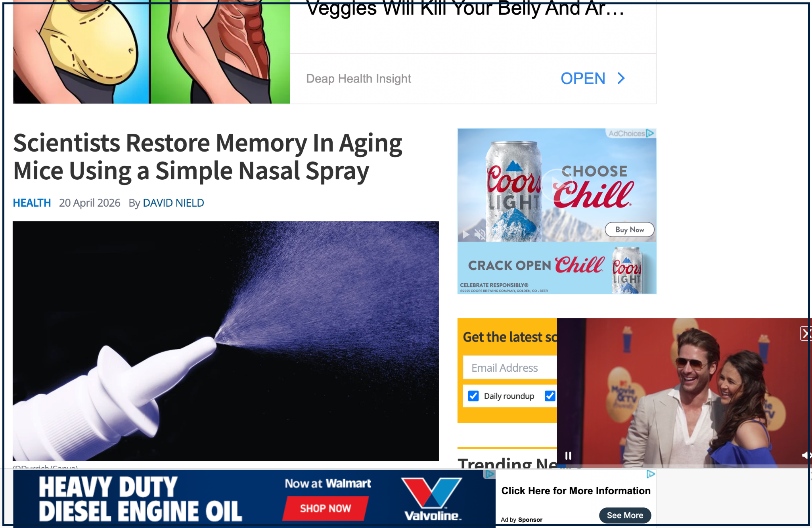
Task: Close the floating video overlay
Action: click(806, 333)
